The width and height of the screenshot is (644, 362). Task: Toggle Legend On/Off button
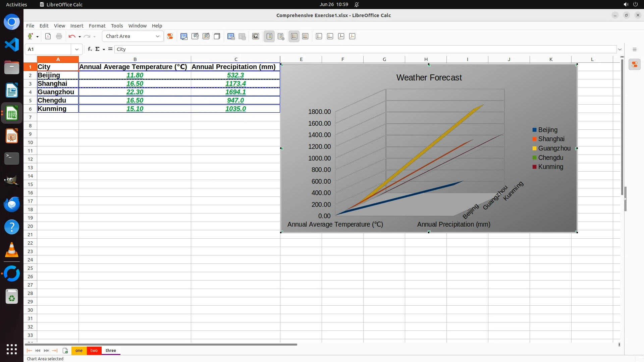tap(269, 36)
